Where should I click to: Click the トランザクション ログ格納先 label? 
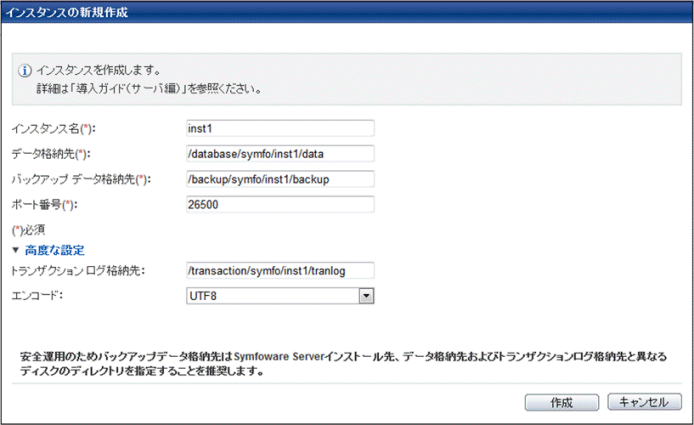coord(77,271)
